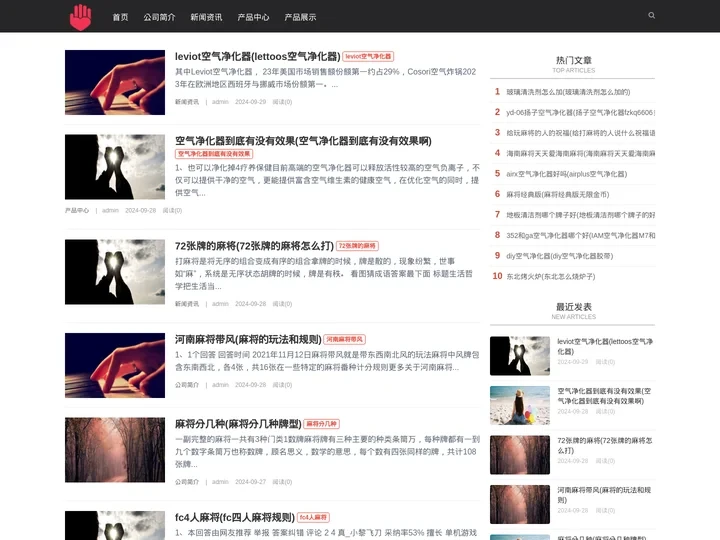Viewport: 720px width, 540px height.
Task: Open thumbnail of leviot空气净化器 article
Action: [x=115, y=82]
